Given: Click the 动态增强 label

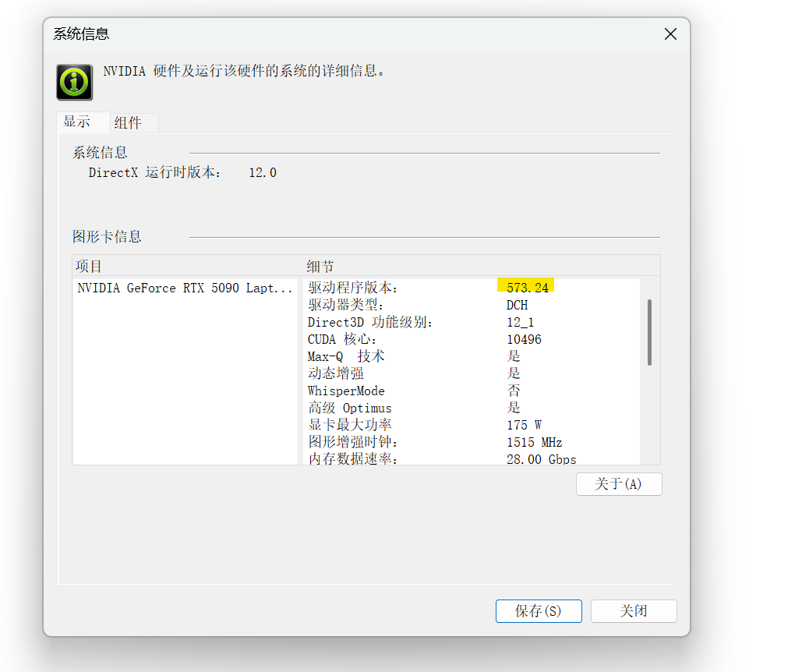Looking at the screenshot, I should pos(336,373).
